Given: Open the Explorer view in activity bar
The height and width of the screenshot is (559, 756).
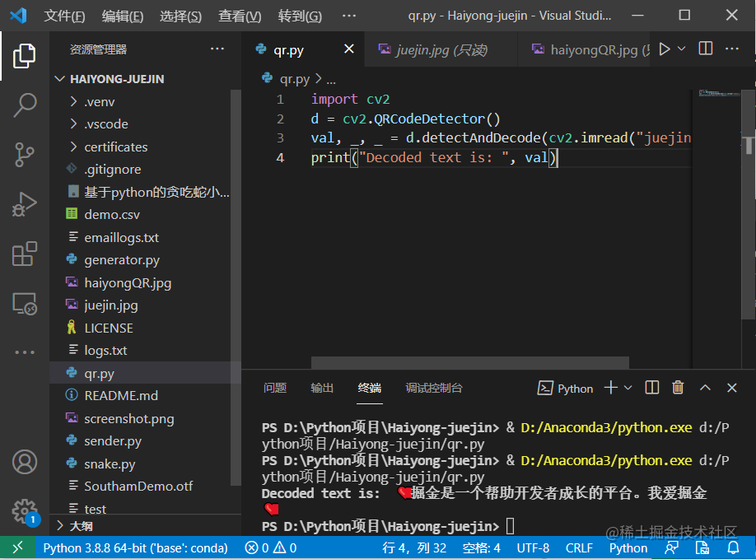Looking at the screenshot, I should click(24, 56).
